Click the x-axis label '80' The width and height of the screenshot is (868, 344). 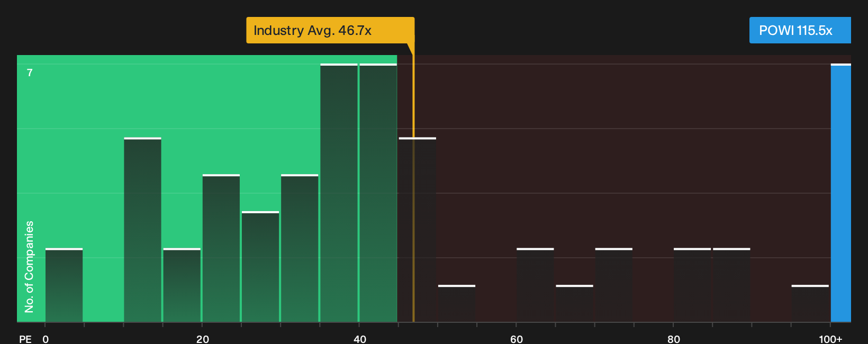[x=674, y=339]
